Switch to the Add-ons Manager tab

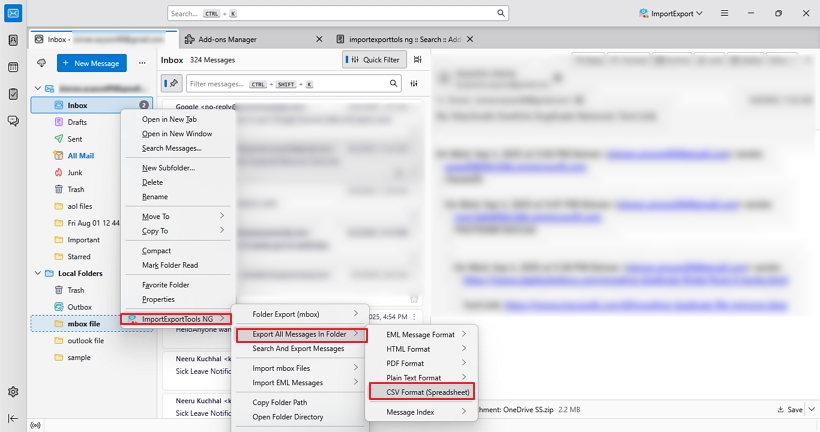(x=254, y=39)
